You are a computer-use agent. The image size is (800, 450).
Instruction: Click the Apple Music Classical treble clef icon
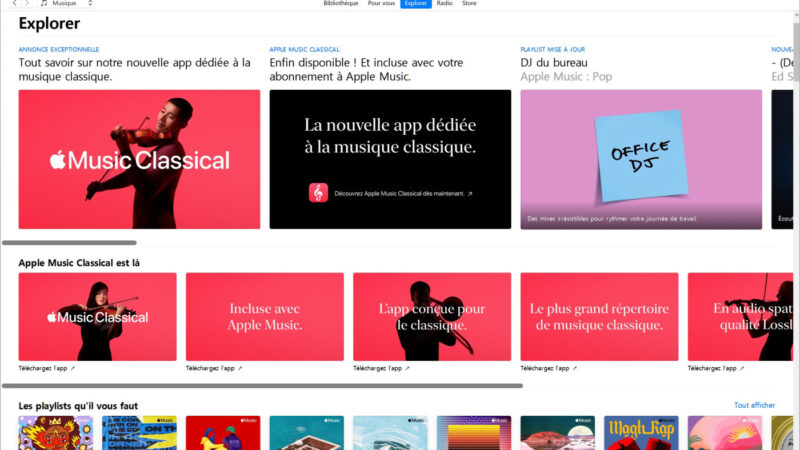[x=318, y=193]
